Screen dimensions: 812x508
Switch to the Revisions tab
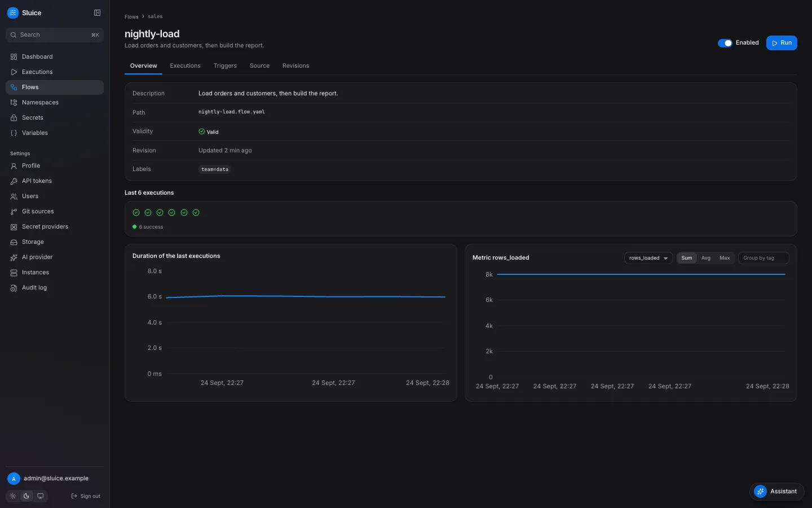pyautogui.click(x=295, y=66)
